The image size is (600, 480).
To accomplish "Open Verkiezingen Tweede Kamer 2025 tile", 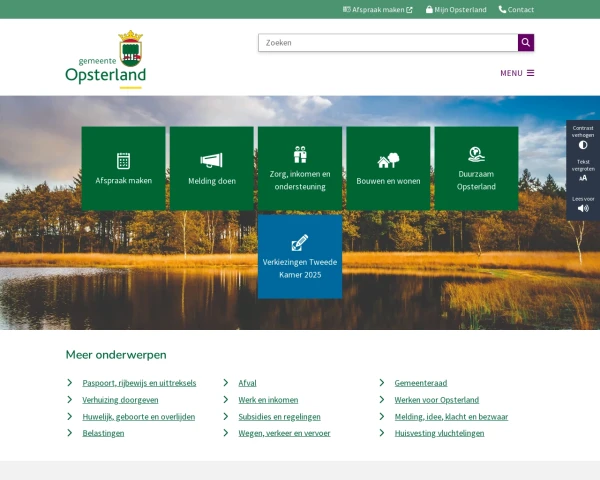I will click(300, 256).
